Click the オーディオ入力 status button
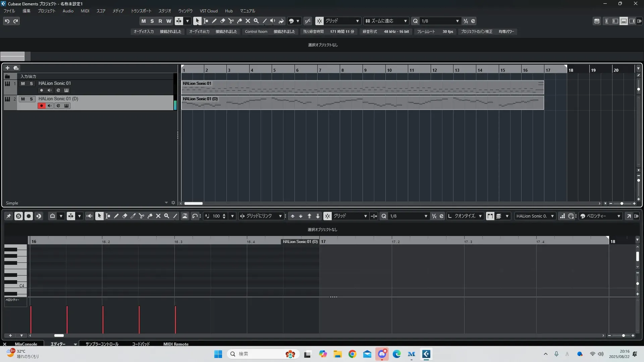This screenshot has height=362, width=644. 144,32
